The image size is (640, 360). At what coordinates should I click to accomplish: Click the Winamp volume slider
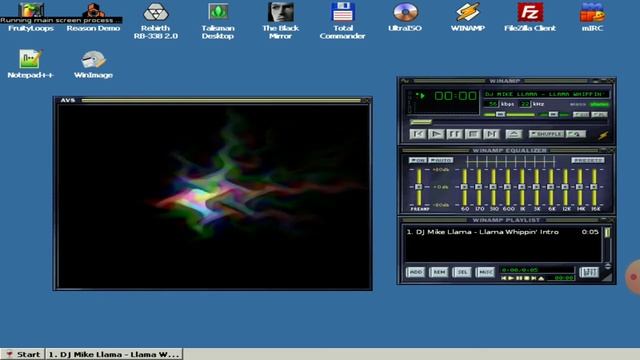click(x=509, y=115)
